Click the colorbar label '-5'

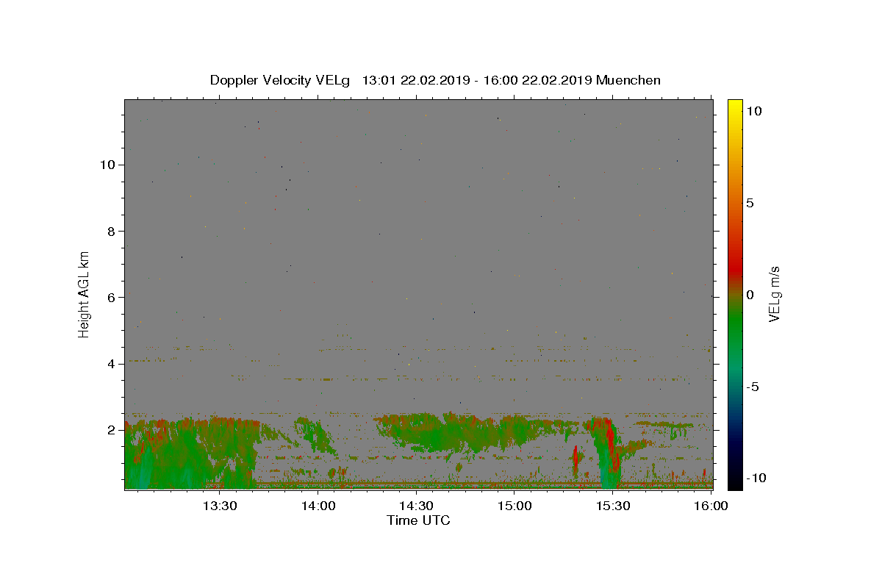point(752,387)
